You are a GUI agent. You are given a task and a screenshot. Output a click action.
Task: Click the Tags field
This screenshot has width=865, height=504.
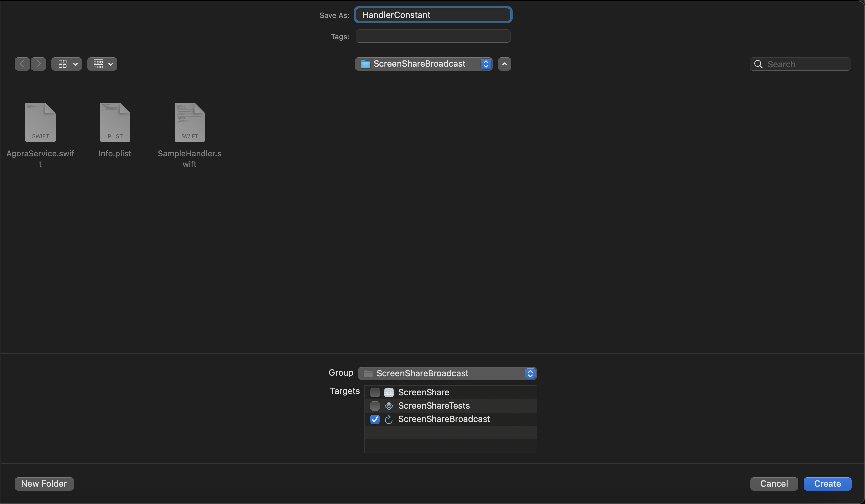pyautogui.click(x=433, y=36)
